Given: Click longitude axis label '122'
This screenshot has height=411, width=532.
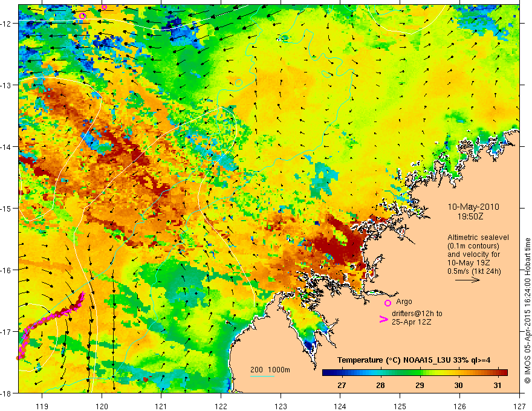Looking at the screenshot, I should point(221,406).
